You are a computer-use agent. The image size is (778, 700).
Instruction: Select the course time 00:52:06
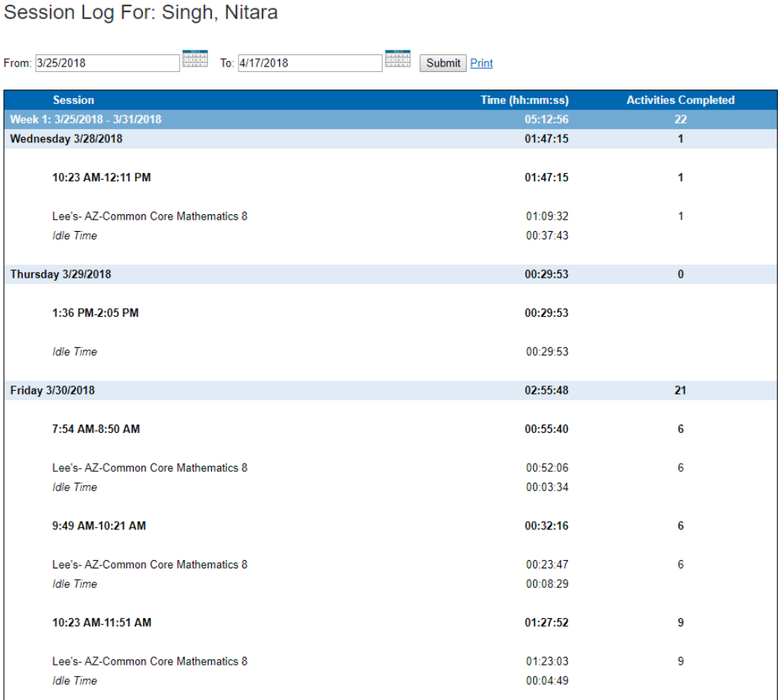click(x=547, y=467)
